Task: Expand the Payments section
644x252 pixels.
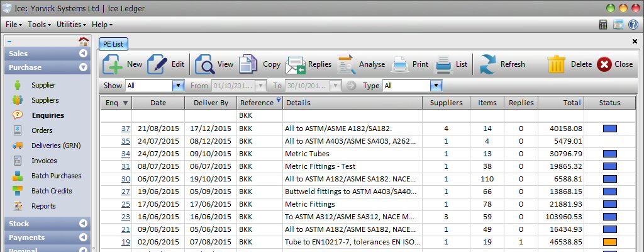Action: (84, 238)
